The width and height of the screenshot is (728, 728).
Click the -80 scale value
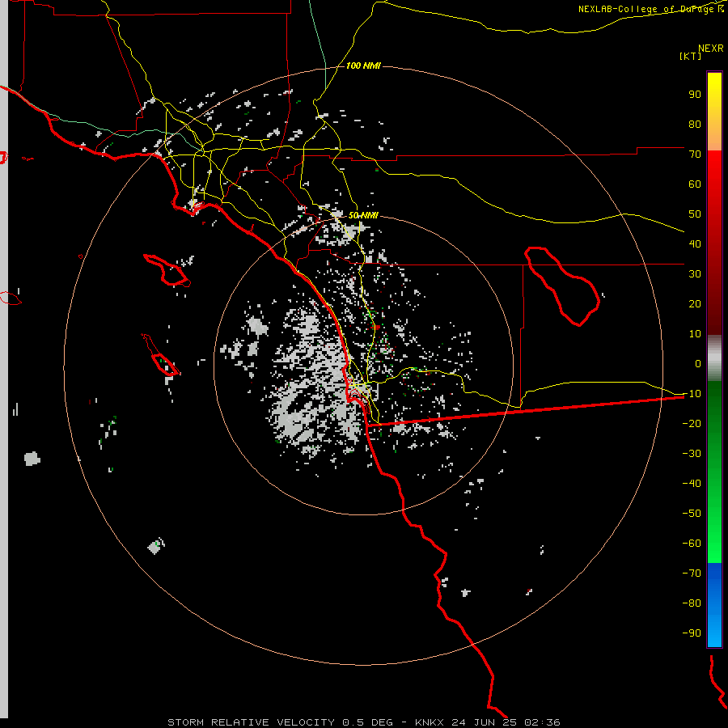692,603
